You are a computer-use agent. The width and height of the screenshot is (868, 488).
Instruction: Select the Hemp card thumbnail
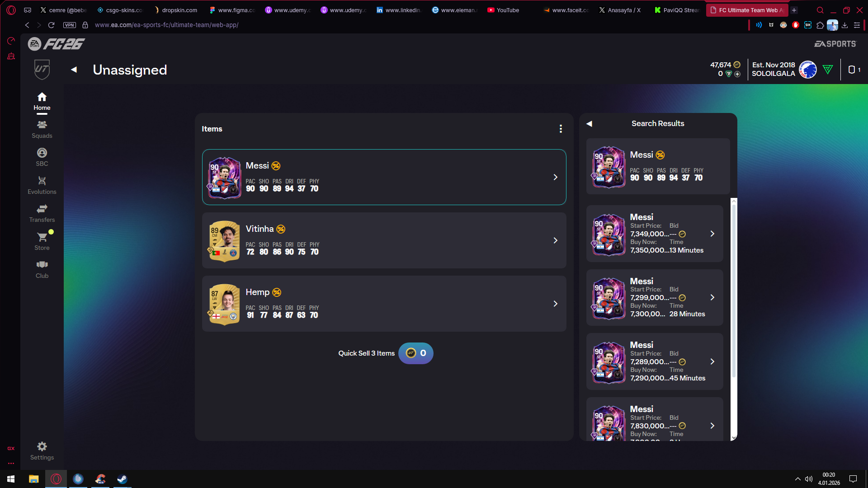[x=224, y=304]
